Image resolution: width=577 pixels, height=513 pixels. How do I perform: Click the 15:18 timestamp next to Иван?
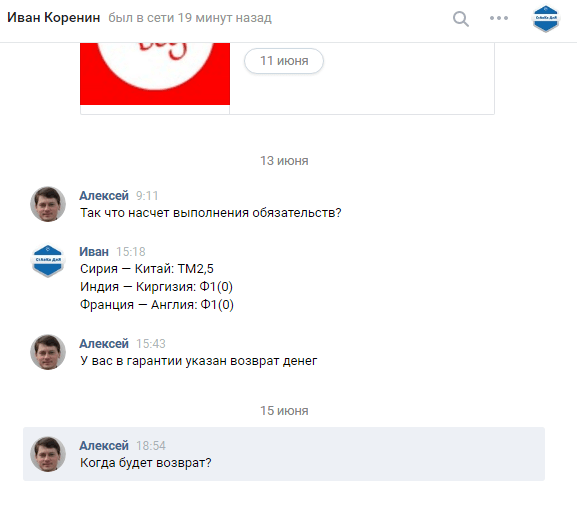click(131, 252)
